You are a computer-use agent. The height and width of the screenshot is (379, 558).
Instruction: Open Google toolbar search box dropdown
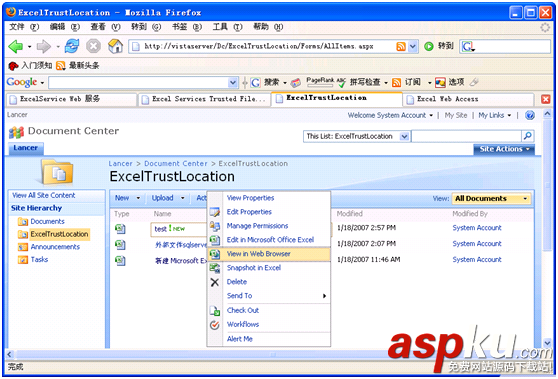point(233,83)
